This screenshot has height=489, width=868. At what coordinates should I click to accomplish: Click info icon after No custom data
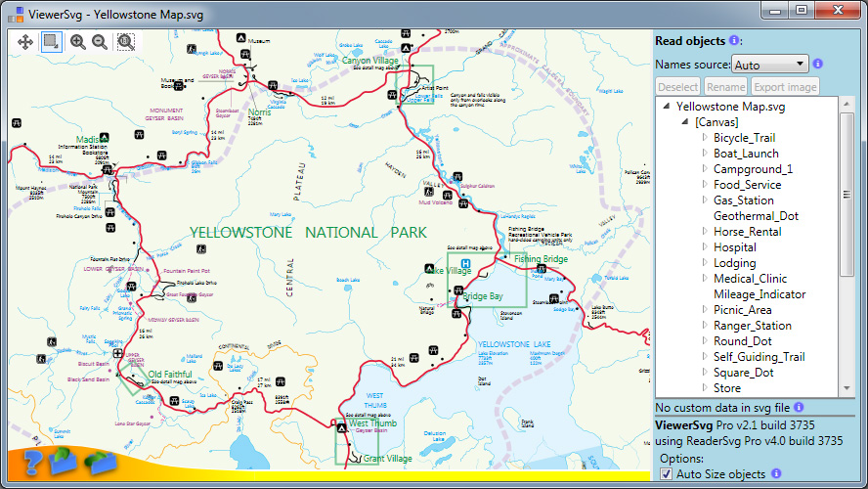click(x=799, y=407)
